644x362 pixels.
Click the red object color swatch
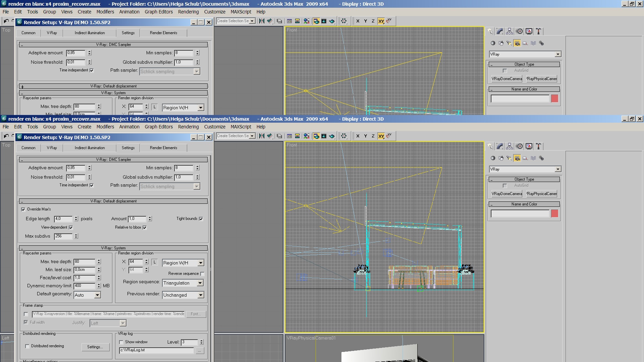click(x=554, y=214)
